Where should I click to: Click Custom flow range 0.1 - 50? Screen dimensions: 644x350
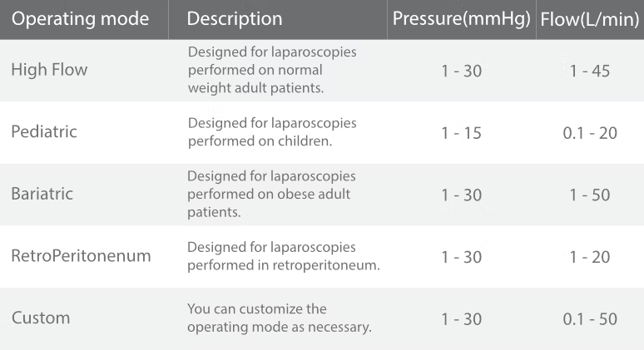[590, 318]
